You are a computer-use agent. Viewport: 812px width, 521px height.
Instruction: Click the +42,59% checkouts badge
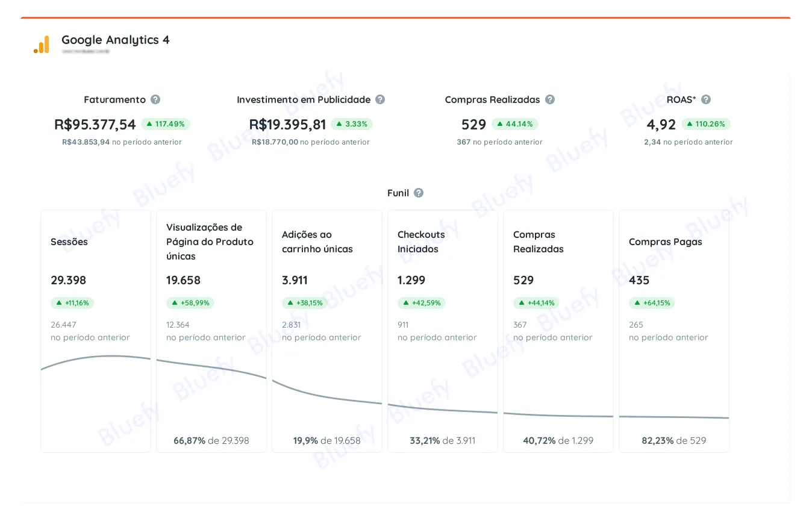tap(422, 303)
